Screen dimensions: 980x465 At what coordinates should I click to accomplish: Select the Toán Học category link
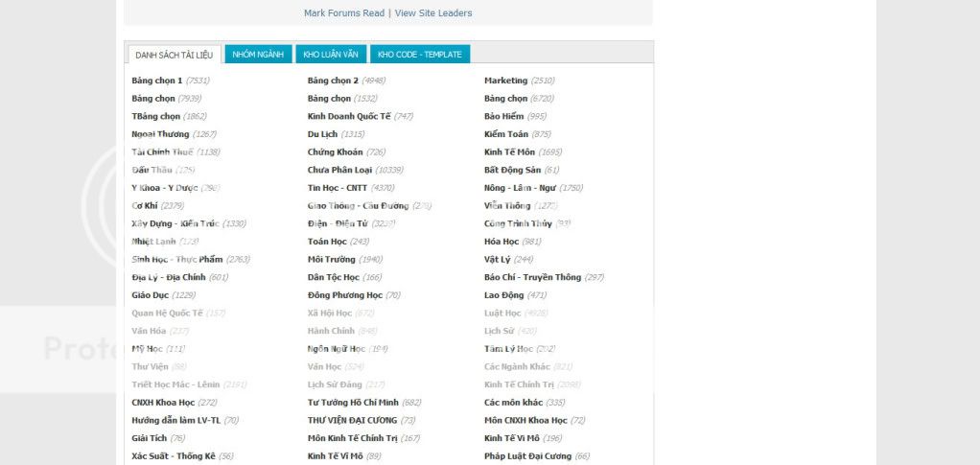pos(327,242)
